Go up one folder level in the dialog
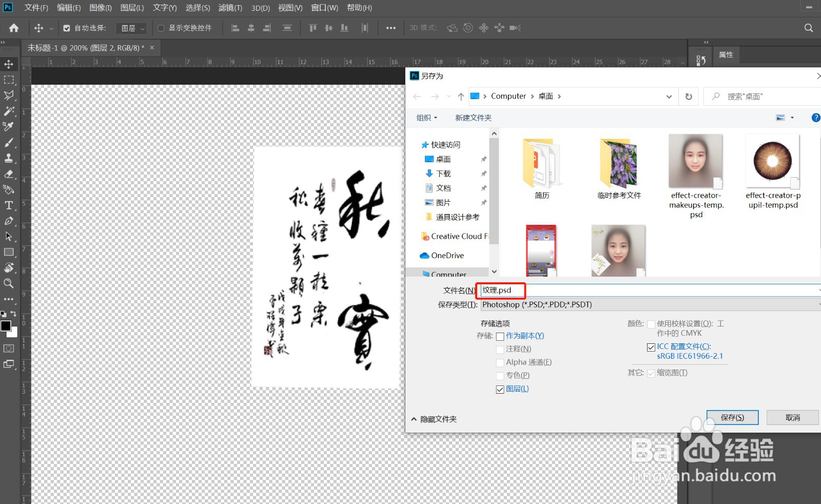Screen dimensions: 821x504 tap(461, 96)
